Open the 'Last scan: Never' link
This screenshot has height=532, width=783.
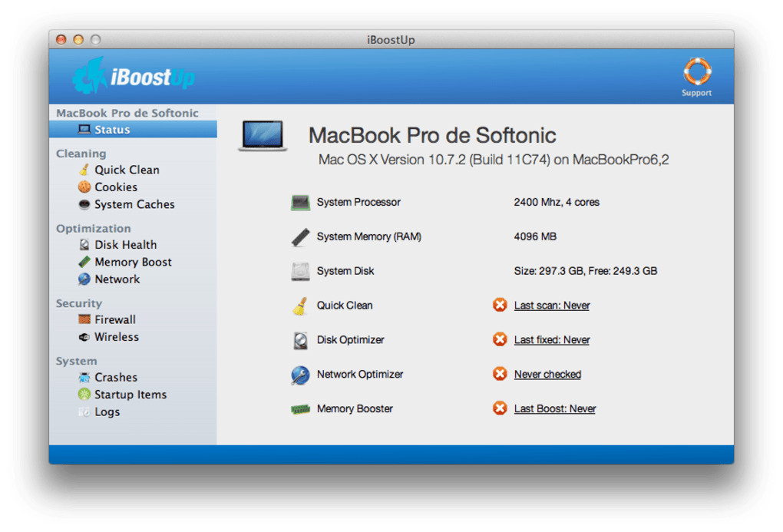(552, 306)
